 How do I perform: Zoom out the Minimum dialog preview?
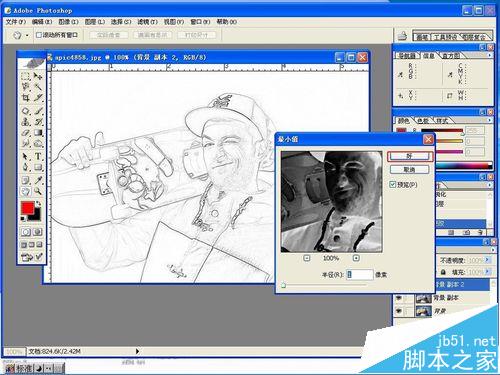point(307,258)
